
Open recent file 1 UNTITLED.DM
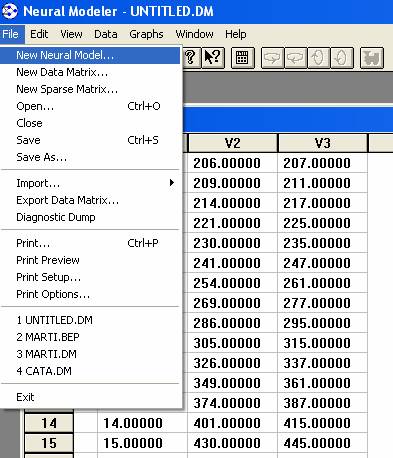90,320
